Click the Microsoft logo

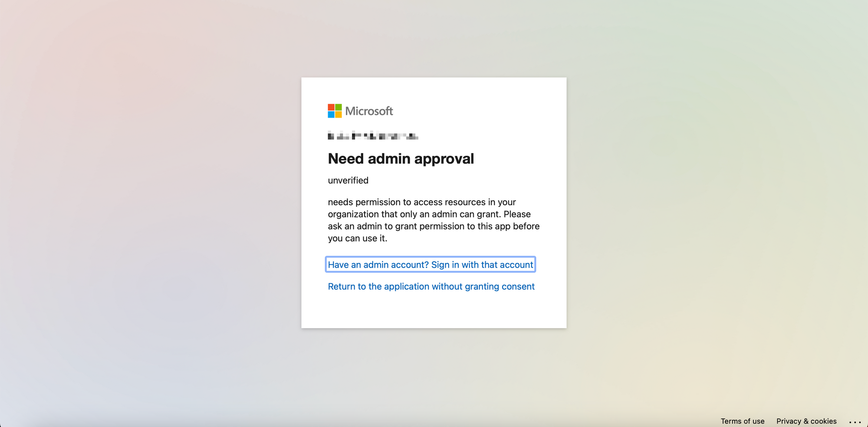click(360, 111)
